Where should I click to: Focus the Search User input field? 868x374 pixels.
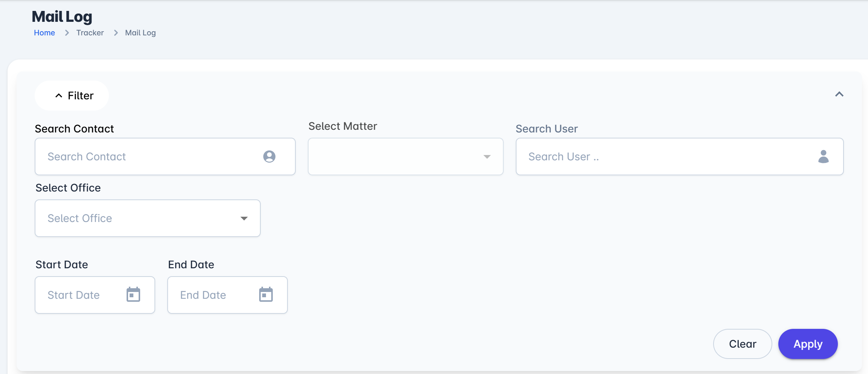click(663, 157)
